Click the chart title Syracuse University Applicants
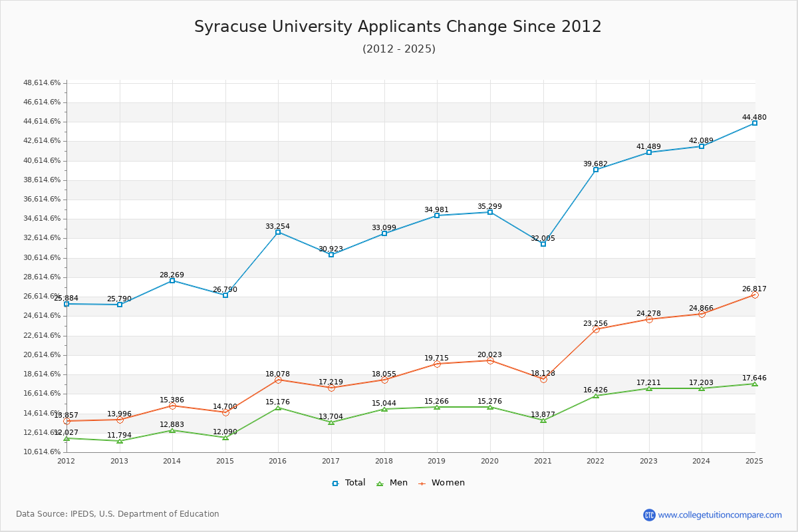The height and width of the screenshot is (532, 798). click(398, 27)
